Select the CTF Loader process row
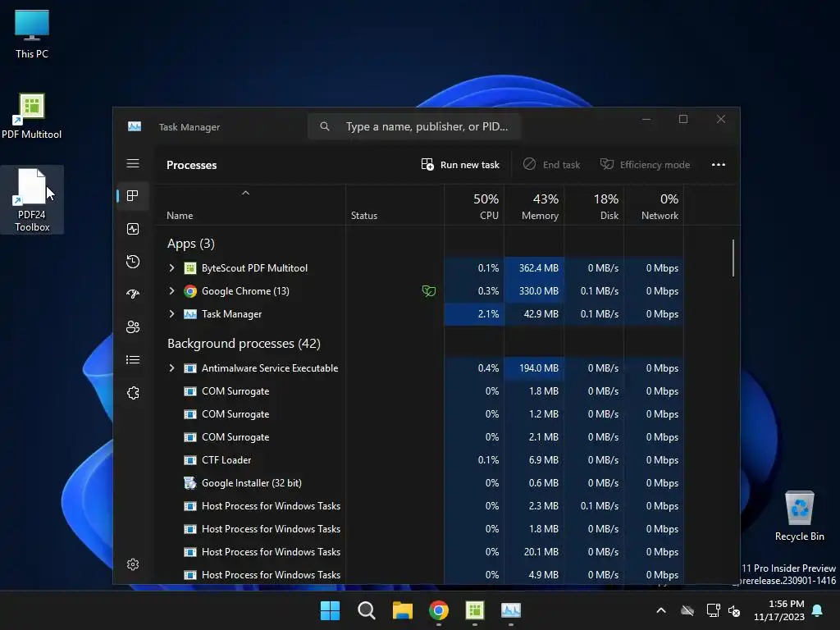This screenshot has height=630, width=840. pyautogui.click(x=419, y=459)
